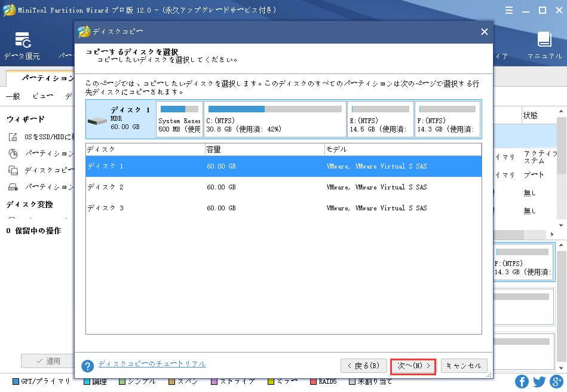This screenshot has height=392, width=567.
Task: Open the Twitter bird icon
Action: [539, 381]
